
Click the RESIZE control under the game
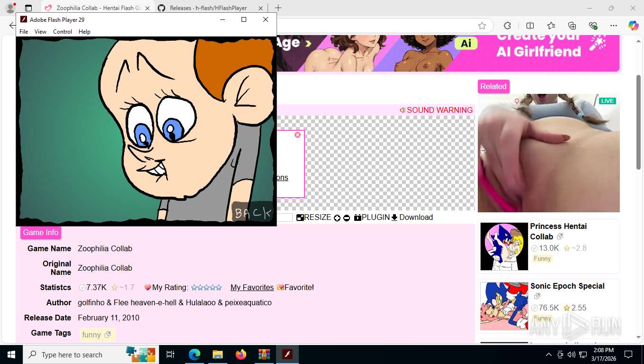[314, 218]
